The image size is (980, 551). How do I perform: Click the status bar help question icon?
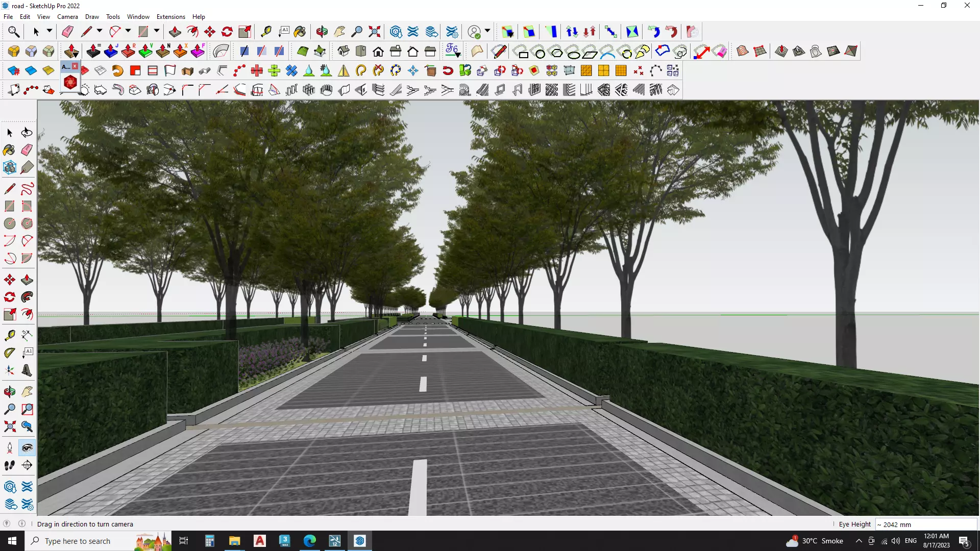click(7, 523)
